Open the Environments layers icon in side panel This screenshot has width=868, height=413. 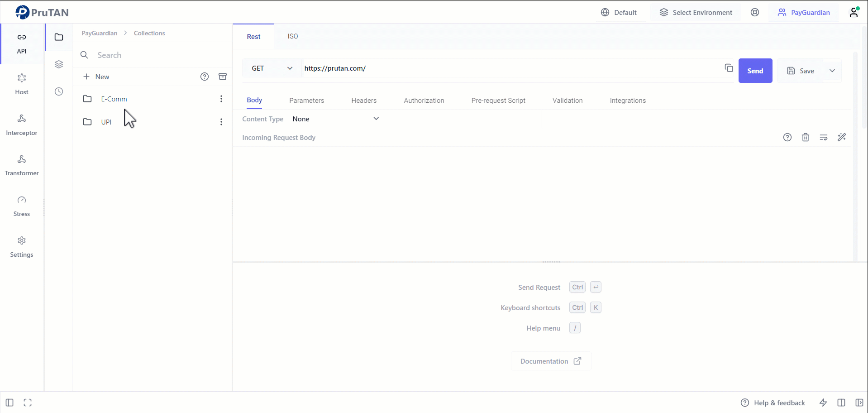click(x=59, y=64)
